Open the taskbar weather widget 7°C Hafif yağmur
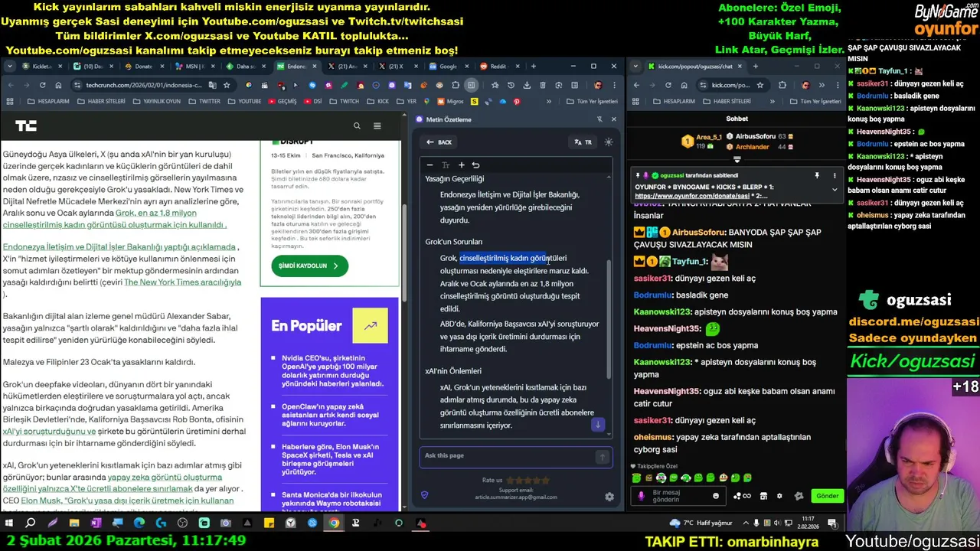Image resolution: width=980 pixels, height=551 pixels. point(701,523)
